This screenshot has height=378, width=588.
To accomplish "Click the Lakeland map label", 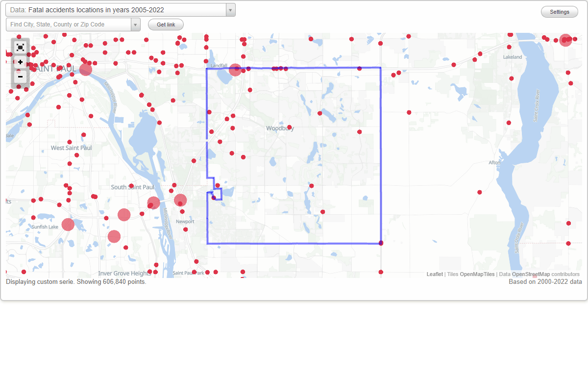I will point(513,57).
